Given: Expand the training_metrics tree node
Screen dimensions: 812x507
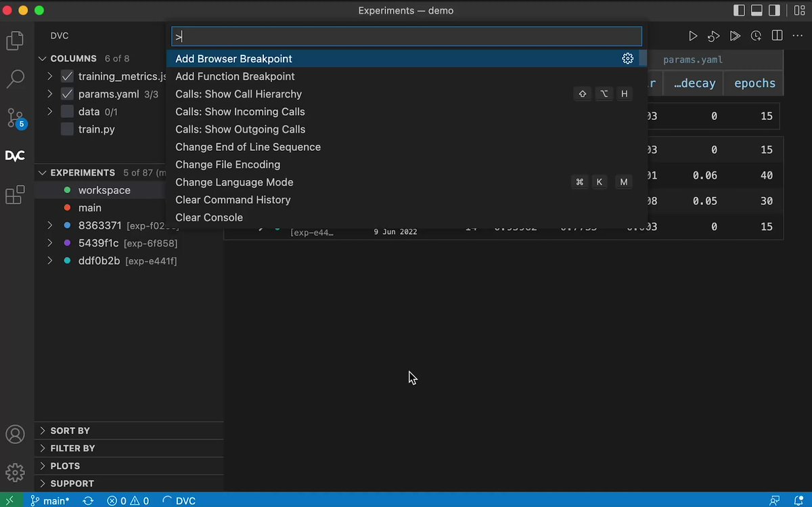Looking at the screenshot, I should tap(50, 76).
